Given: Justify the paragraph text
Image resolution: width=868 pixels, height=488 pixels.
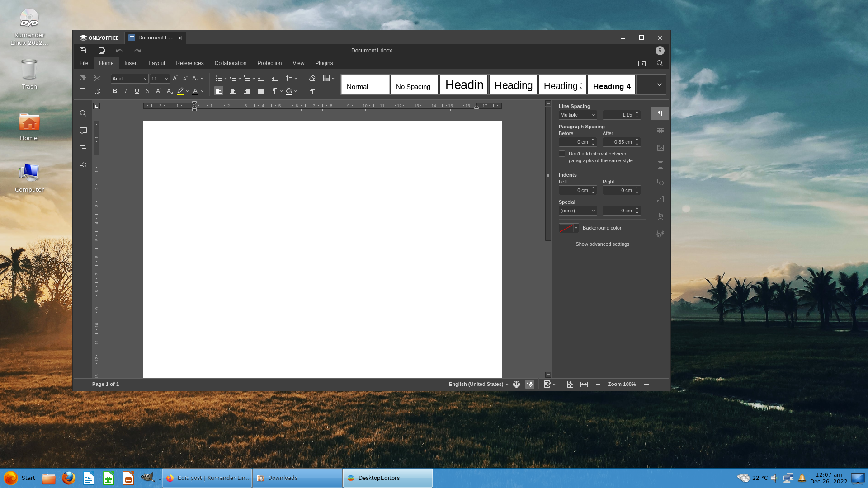Looking at the screenshot, I should [x=261, y=91].
